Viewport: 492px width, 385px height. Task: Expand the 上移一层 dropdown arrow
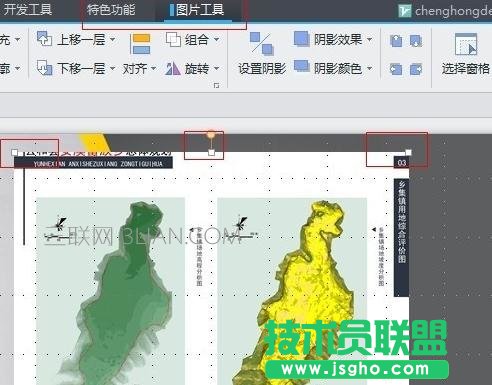coord(113,40)
